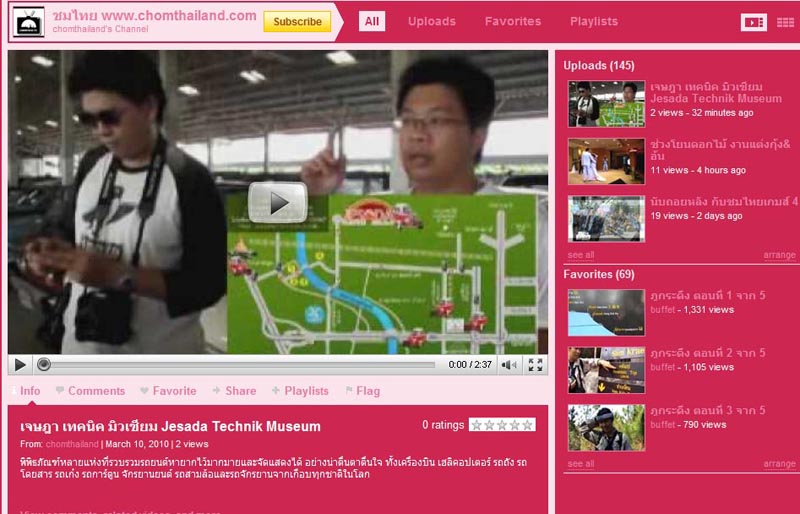
Task: Select the All tab
Action: point(372,21)
